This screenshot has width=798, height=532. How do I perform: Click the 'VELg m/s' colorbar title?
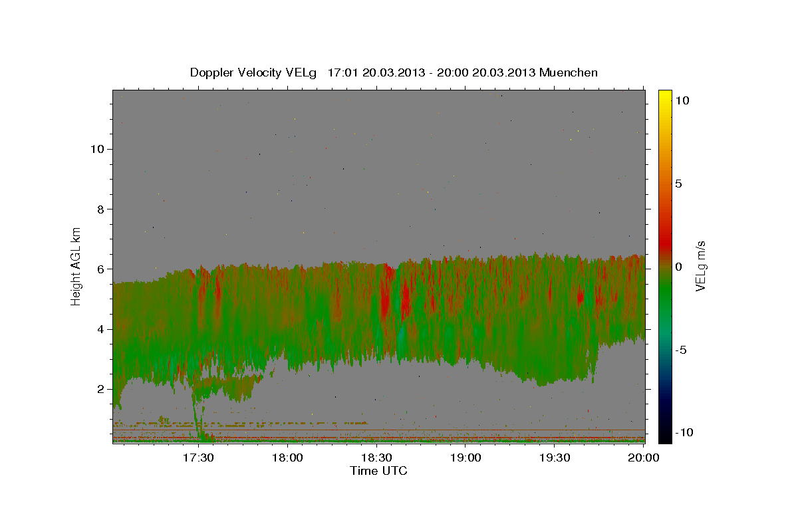pyautogui.click(x=700, y=265)
